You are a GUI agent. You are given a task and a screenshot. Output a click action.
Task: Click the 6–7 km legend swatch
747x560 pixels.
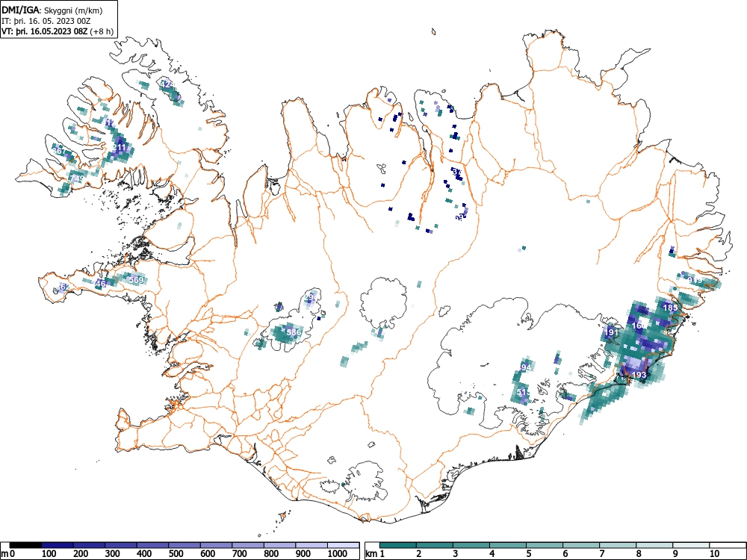point(581,545)
